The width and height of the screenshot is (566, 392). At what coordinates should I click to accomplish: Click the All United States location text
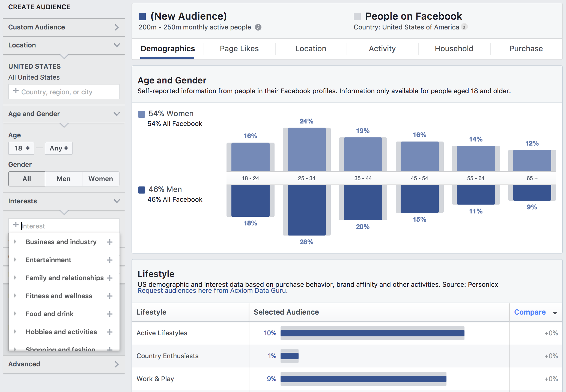point(34,77)
